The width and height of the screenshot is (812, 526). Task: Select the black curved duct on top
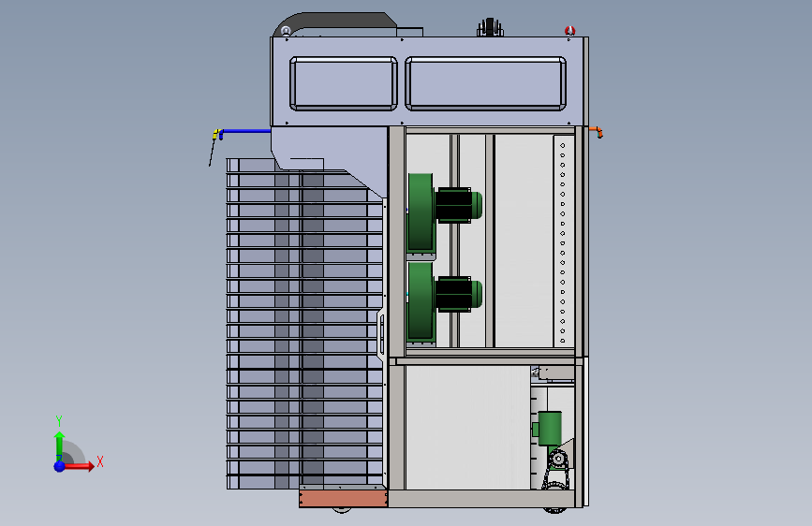point(334,23)
